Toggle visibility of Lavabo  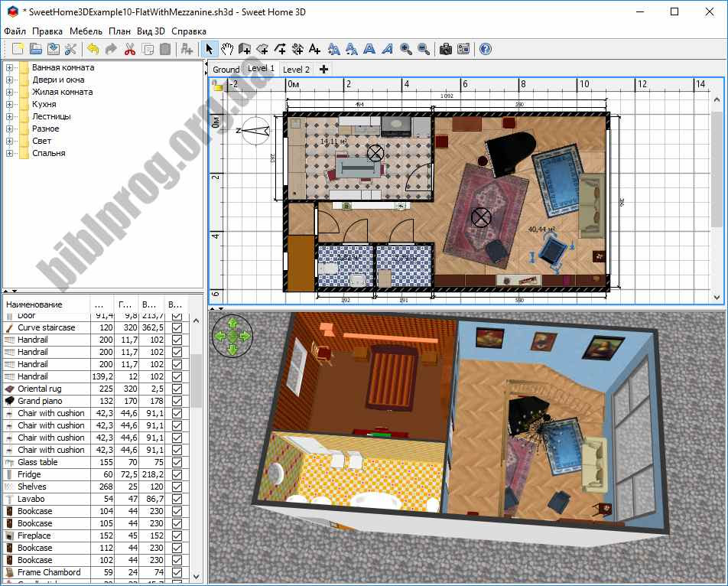coord(177,499)
